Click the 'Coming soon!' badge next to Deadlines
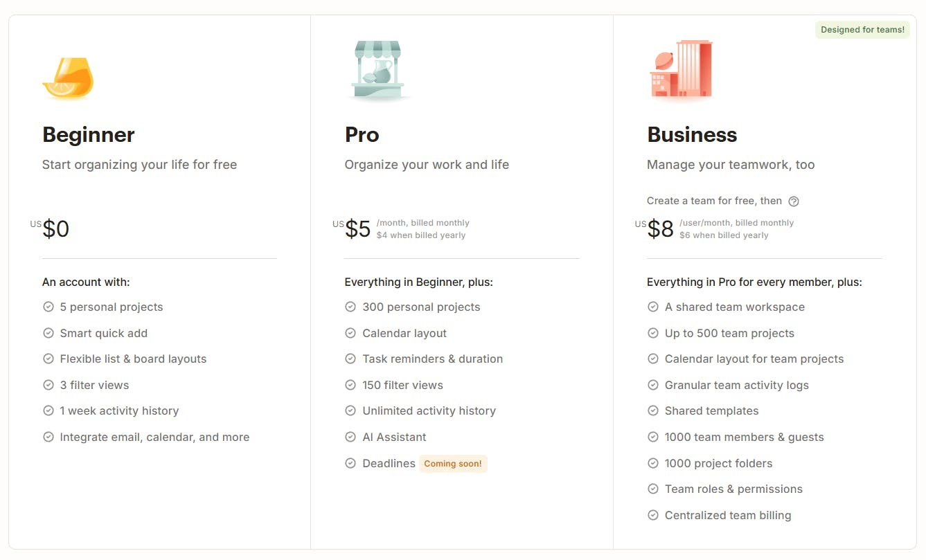Screen dimensions: 926x560 tap(453, 463)
